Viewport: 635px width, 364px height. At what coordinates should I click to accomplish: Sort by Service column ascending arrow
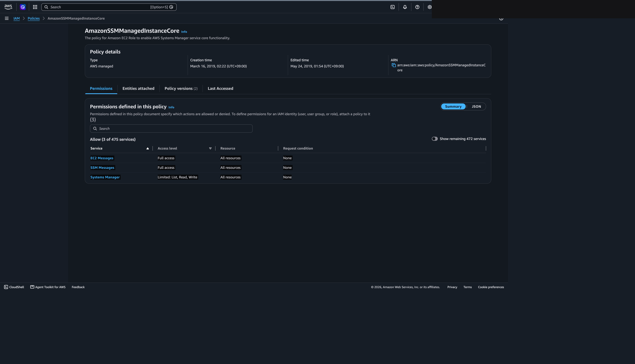click(x=148, y=148)
